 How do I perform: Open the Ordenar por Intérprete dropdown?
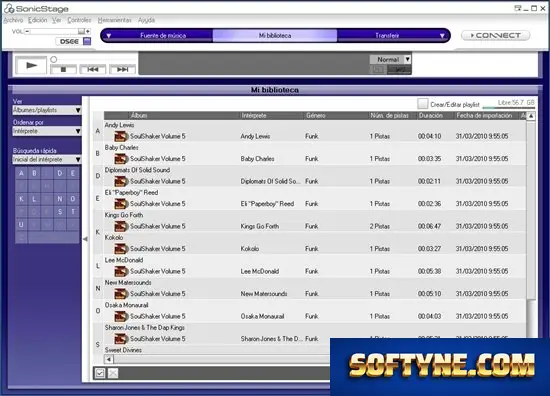click(47, 131)
